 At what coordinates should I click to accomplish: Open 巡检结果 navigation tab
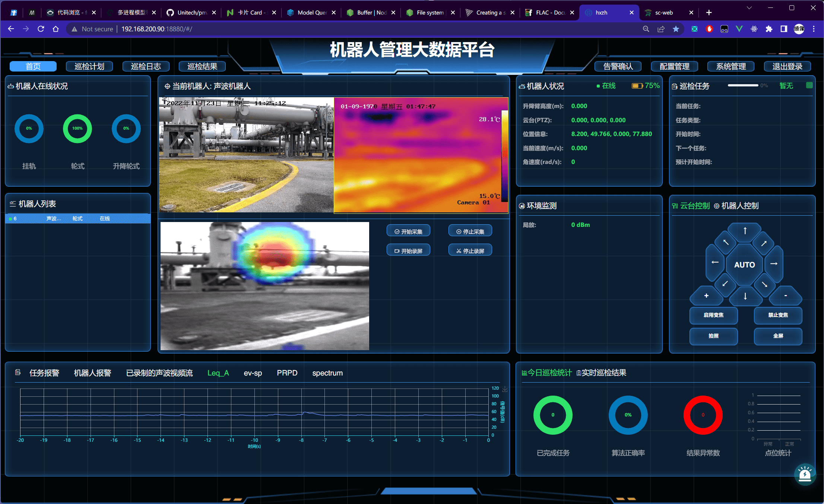pyautogui.click(x=202, y=66)
